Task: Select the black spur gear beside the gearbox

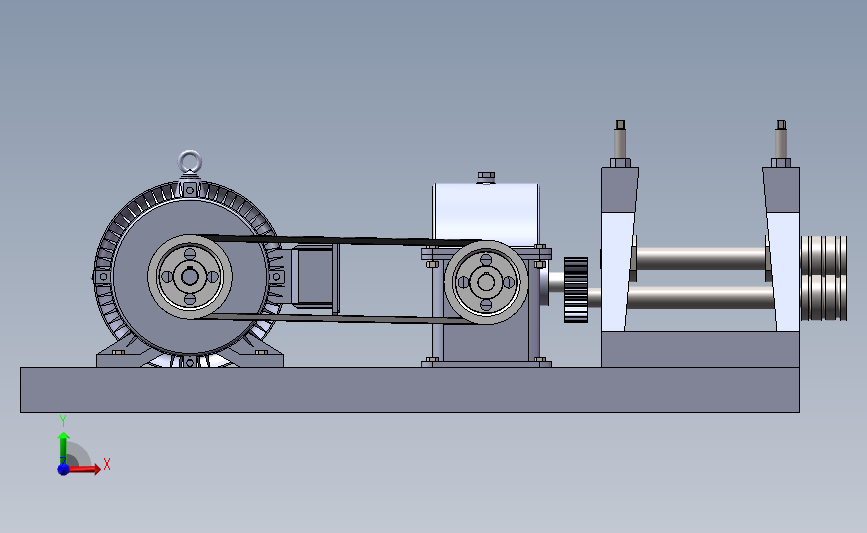Action: (x=576, y=289)
